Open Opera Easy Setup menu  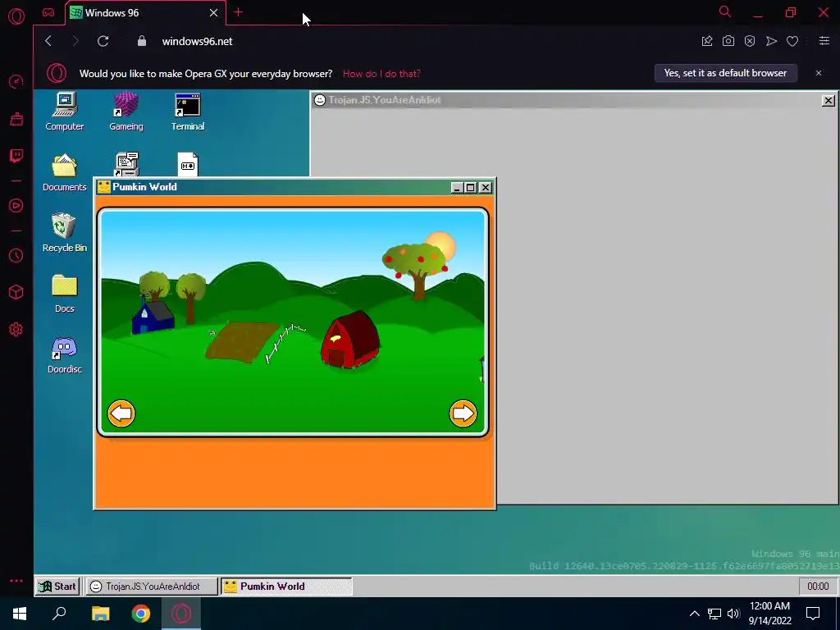tap(824, 41)
